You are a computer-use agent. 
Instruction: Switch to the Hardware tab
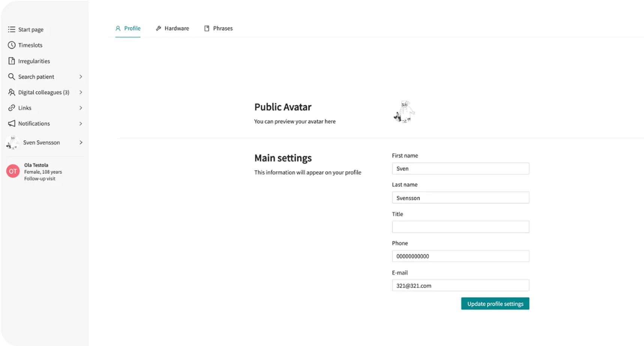click(173, 29)
